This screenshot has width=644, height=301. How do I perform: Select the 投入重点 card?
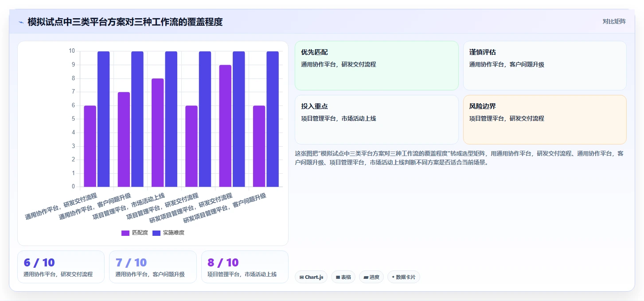(x=376, y=120)
